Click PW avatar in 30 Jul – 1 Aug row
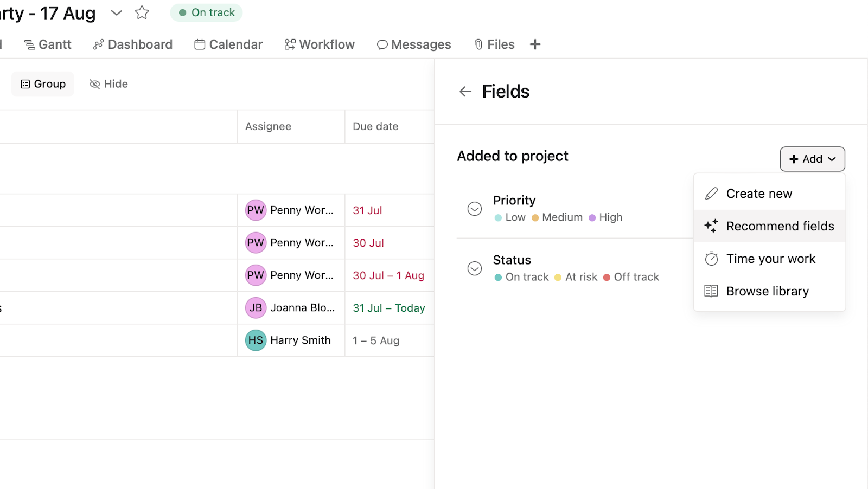 [256, 275]
